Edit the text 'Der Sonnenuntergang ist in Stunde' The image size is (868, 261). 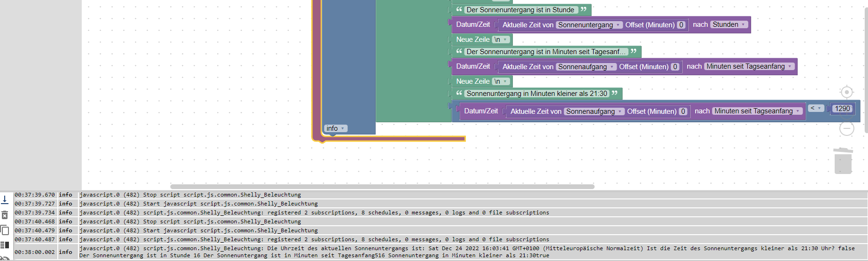pyautogui.click(x=520, y=10)
